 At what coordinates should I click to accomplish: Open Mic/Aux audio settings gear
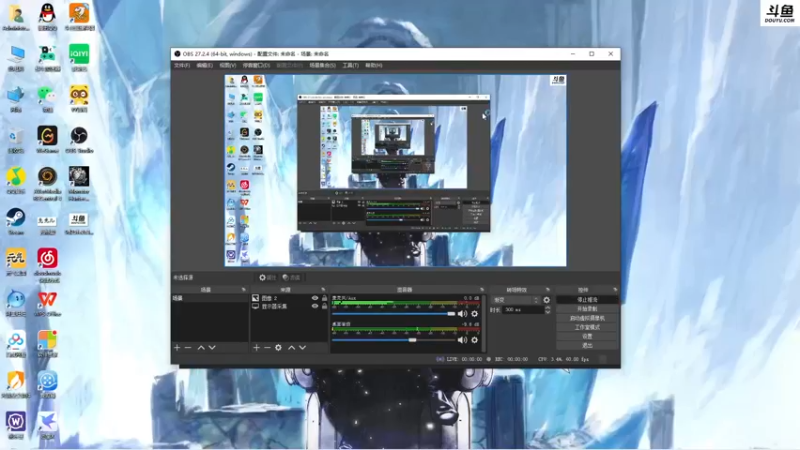point(474,314)
